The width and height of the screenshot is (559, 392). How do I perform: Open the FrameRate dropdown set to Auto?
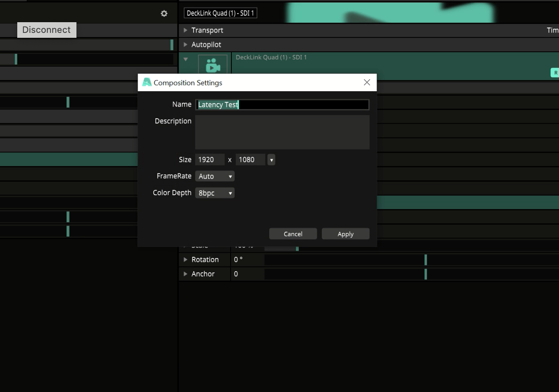click(215, 176)
